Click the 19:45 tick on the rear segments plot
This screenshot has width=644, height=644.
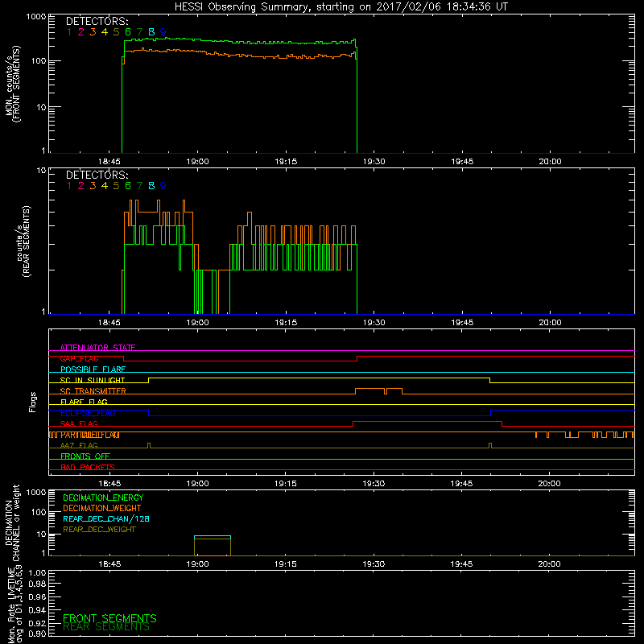pos(462,323)
